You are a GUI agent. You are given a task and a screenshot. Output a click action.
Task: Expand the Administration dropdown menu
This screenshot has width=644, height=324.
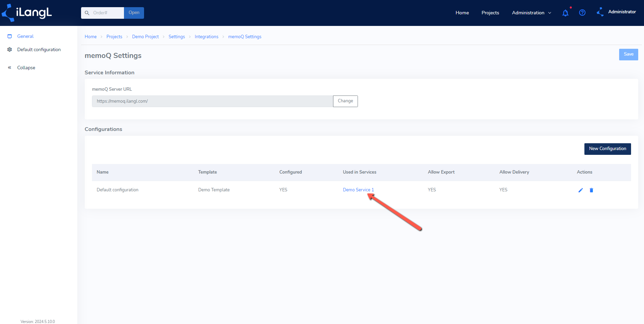(x=532, y=13)
